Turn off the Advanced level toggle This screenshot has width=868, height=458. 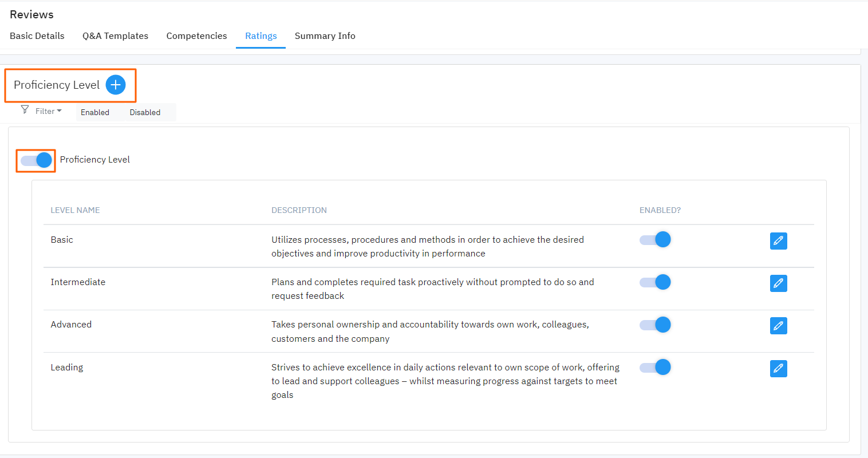tap(655, 325)
